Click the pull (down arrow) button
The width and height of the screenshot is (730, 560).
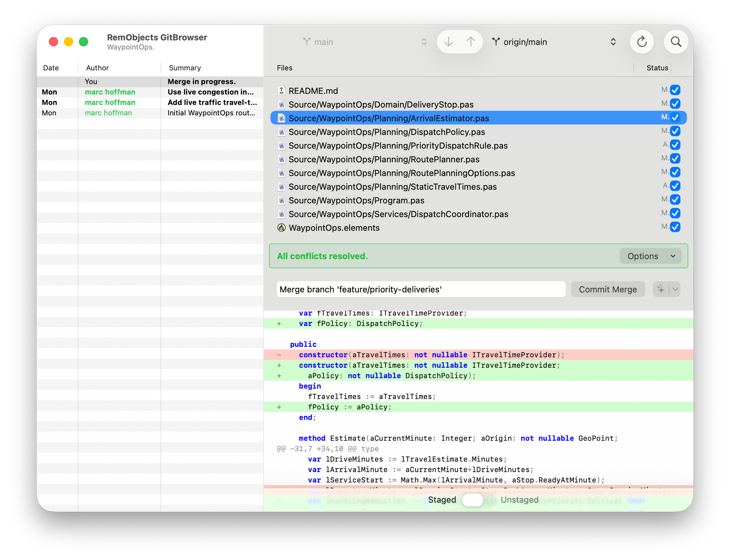point(449,42)
